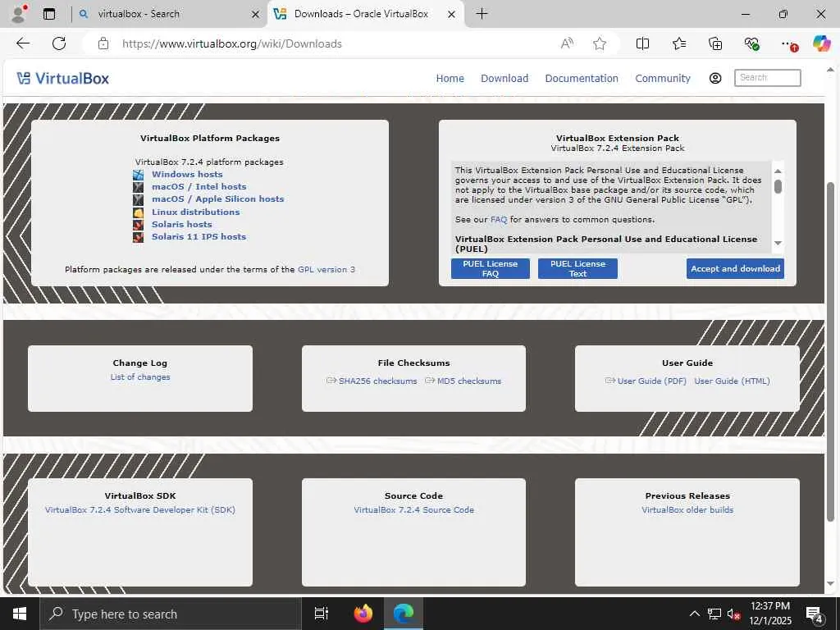
Task: Click the VirtualBox logo
Action: [62, 78]
